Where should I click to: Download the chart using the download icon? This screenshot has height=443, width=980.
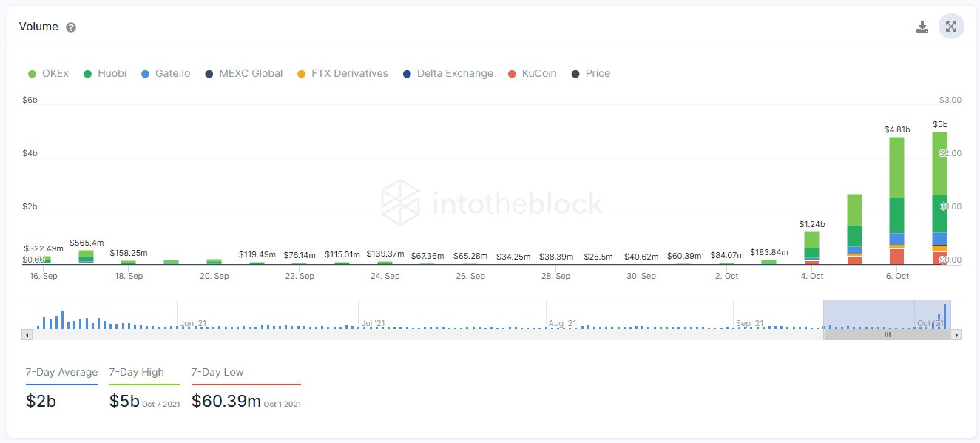922,27
